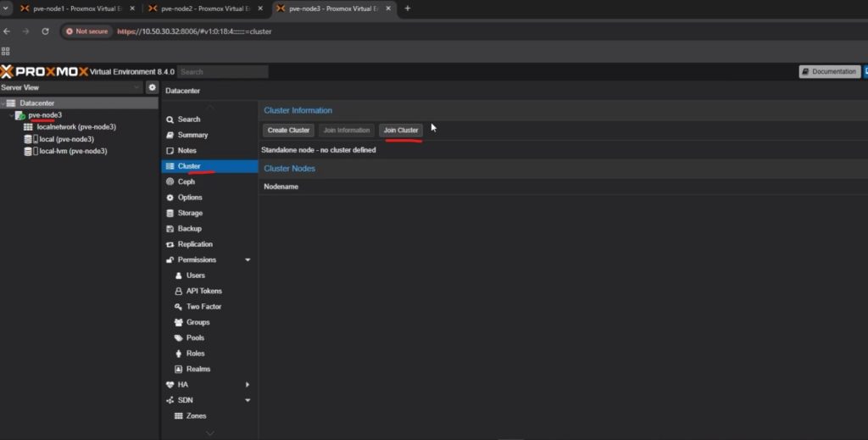
Task: Click the Users person icon
Action: pyautogui.click(x=178, y=275)
